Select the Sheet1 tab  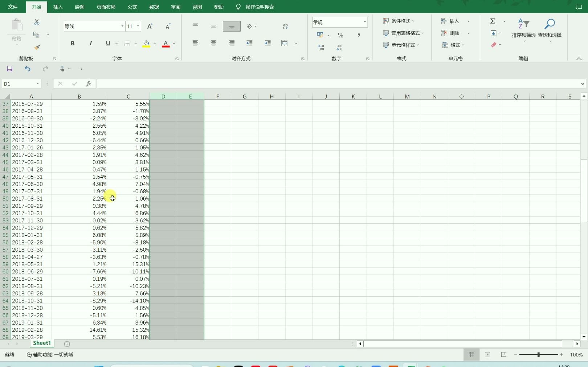coord(42,343)
